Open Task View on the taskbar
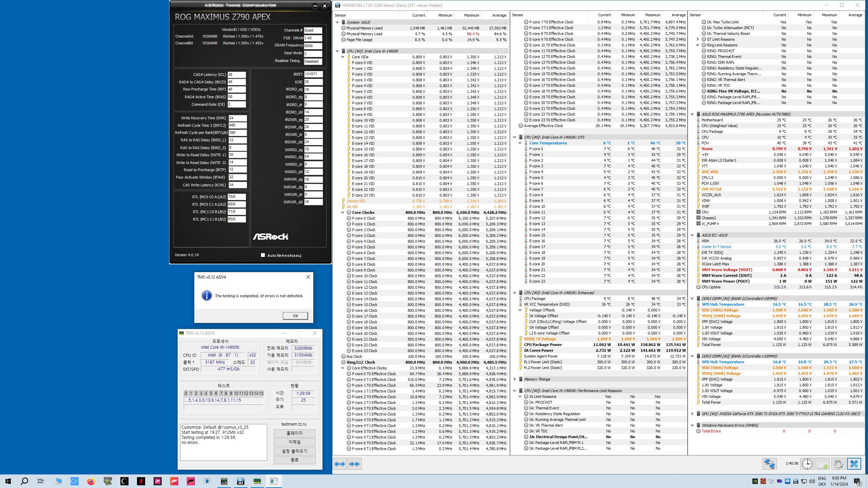Image resolution: width=868 pixels, height=488 pixels. [41, 481]
